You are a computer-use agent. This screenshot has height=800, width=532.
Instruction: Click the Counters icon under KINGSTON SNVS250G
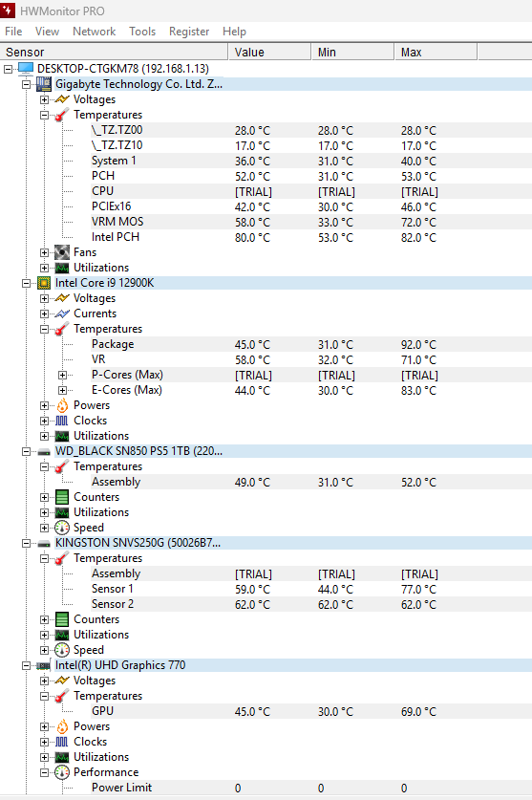(62, 619)
